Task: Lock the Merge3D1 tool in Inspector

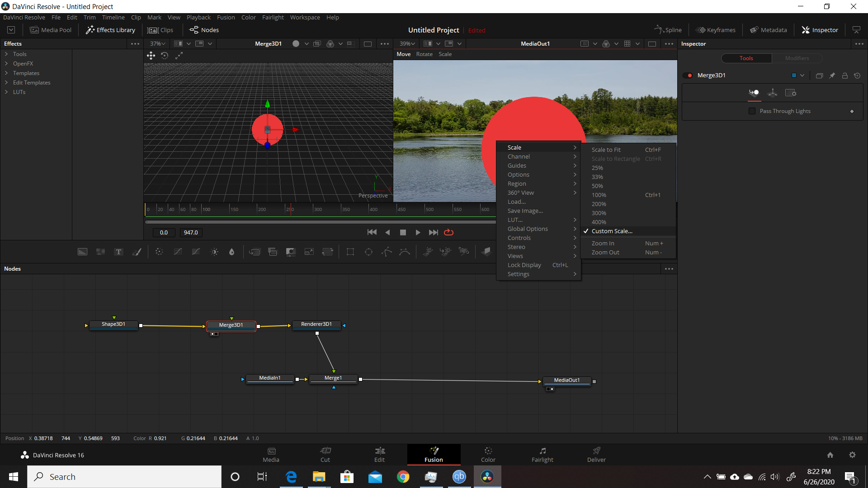Action: [x=844, y=75]
